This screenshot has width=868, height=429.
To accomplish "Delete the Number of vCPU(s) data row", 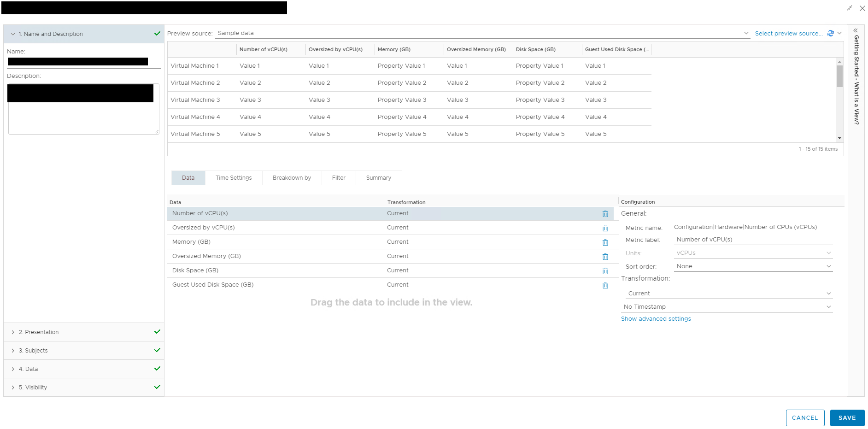I will point(605,214).
